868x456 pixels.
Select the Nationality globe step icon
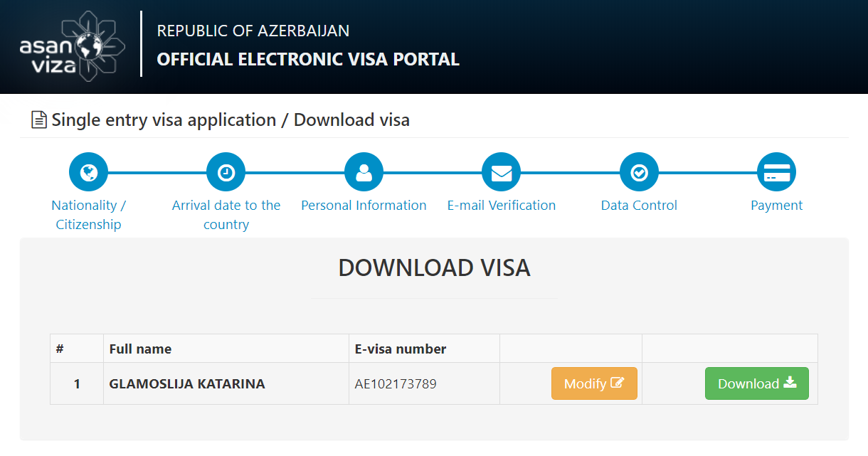pos(88,172)
